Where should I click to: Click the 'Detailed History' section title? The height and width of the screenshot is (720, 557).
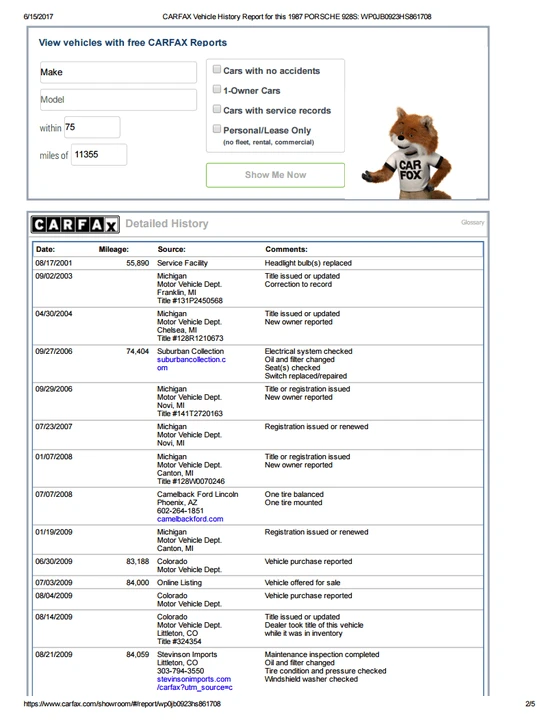[x=167, y=224]
